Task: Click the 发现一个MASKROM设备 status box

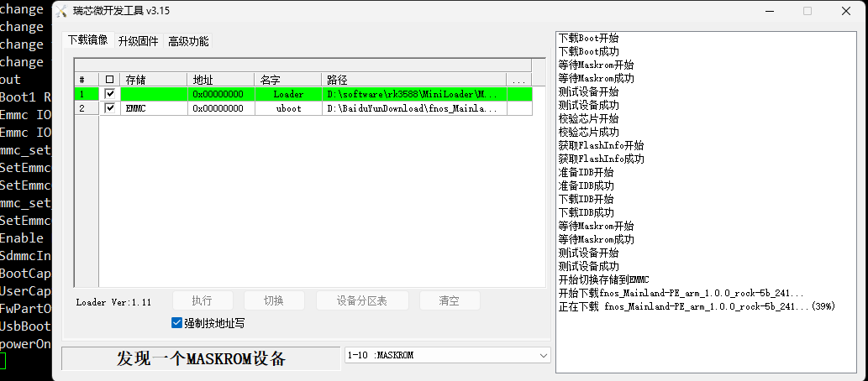Action: point(201,358)
